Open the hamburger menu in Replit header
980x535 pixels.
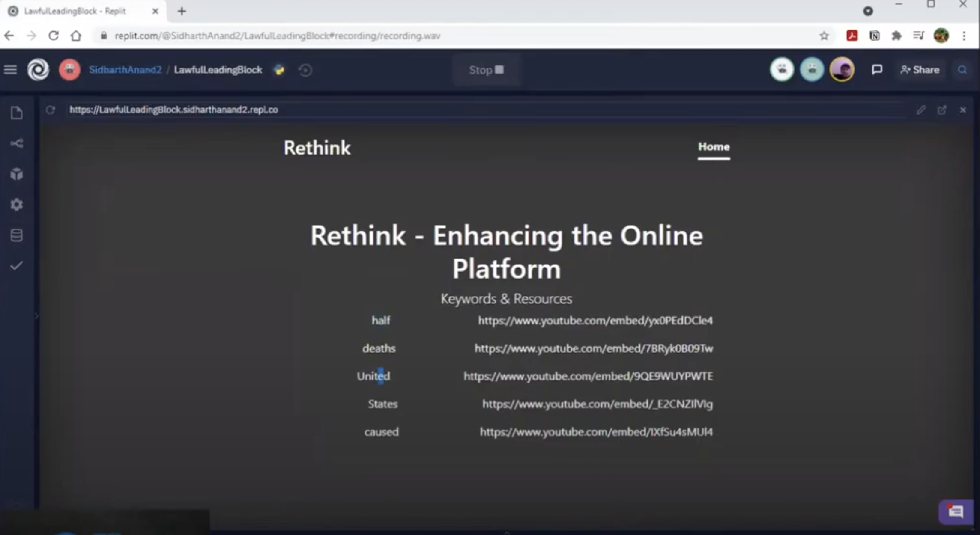point(10,70)
